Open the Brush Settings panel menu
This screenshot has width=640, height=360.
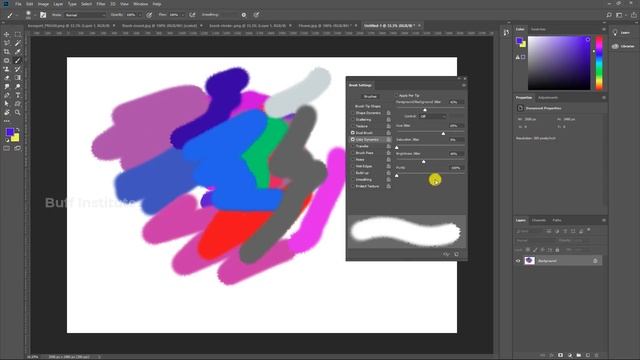464,85
